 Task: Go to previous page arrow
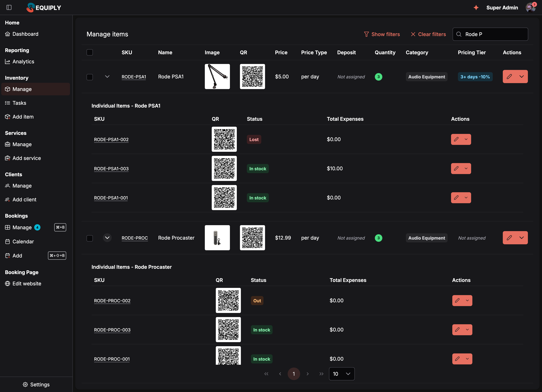click(280, 374)
